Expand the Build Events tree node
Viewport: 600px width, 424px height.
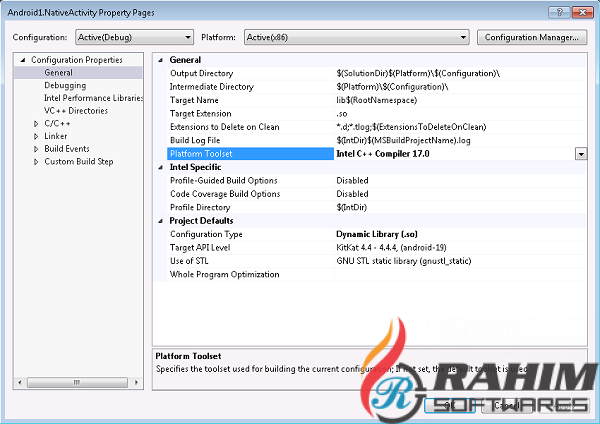36,149
